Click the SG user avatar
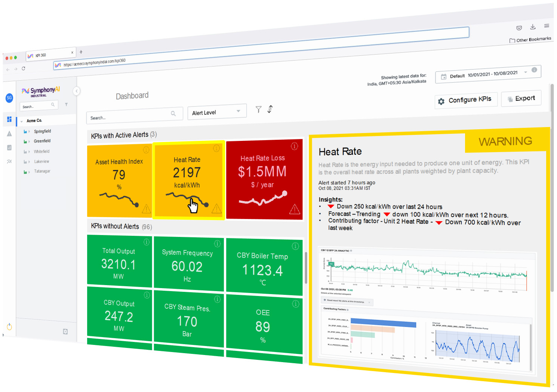 click(x=9, y=98)
